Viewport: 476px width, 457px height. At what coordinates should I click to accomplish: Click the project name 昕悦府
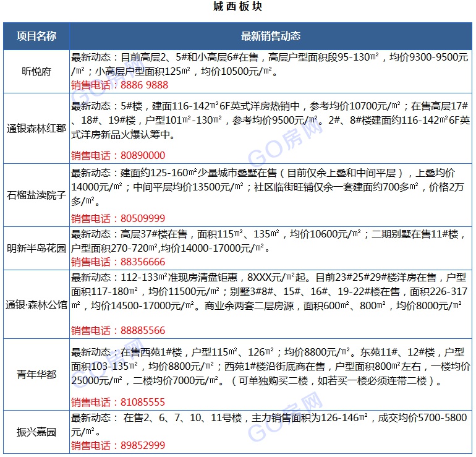pos(36,72)
